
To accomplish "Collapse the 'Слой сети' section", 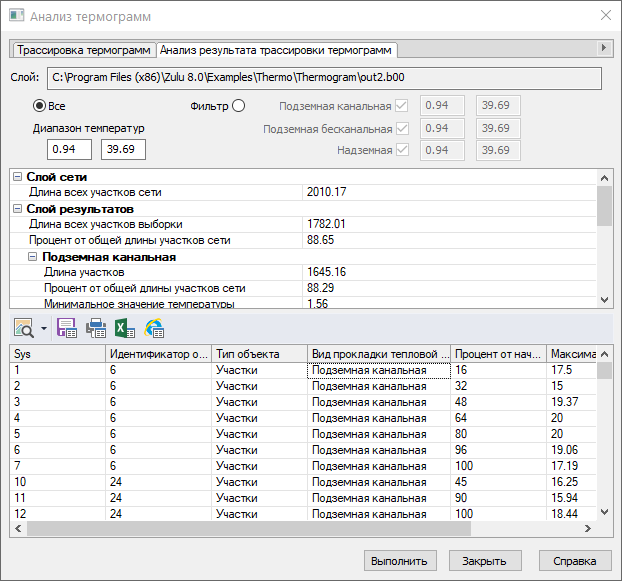I will tap(17, 177).
